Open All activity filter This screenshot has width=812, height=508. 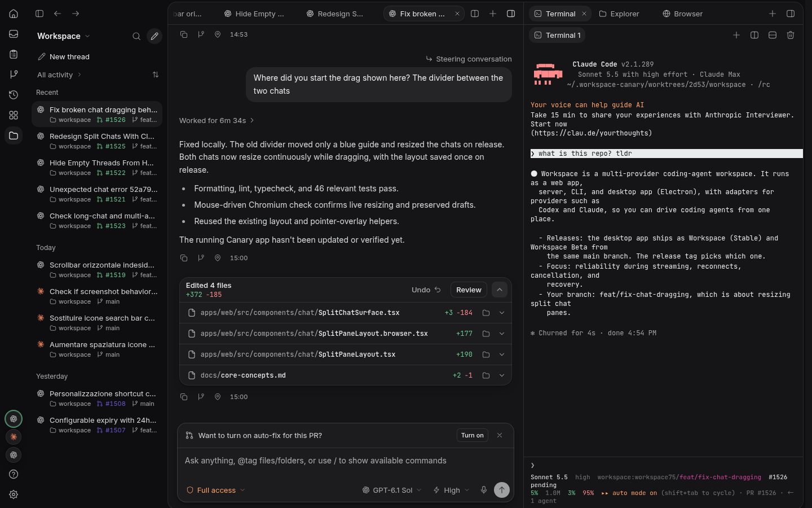coord(59,75)
